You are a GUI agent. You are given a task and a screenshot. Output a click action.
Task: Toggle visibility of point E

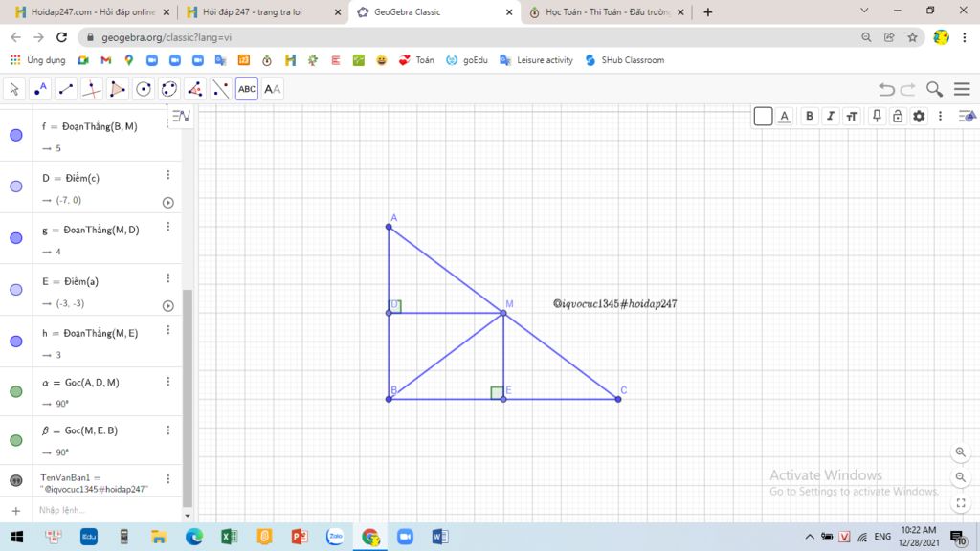[x=16, y=290]
